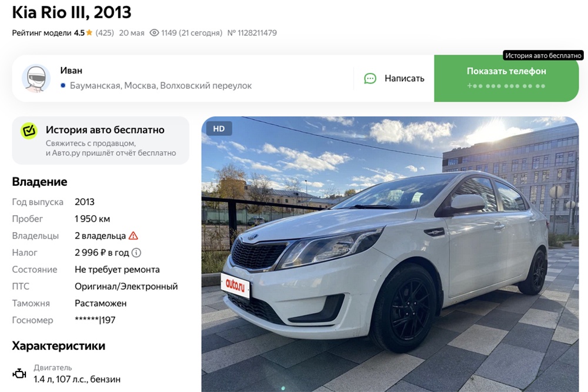This screenshot has height=392, width=588.
Task: Click the seller name Иван
Action: point(71,71)
